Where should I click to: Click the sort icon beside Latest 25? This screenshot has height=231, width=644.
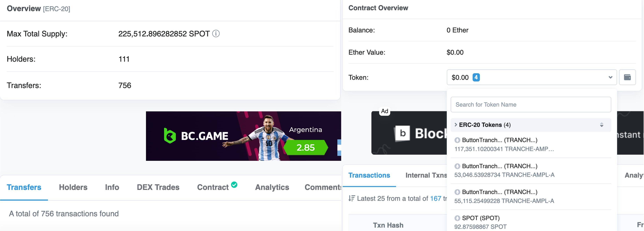351,198
